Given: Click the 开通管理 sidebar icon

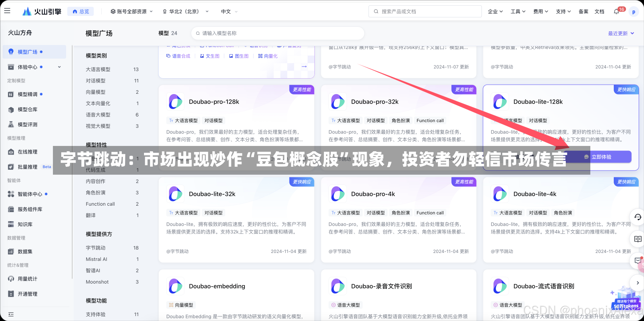Looking at the screenshot, I should [11, 294].
